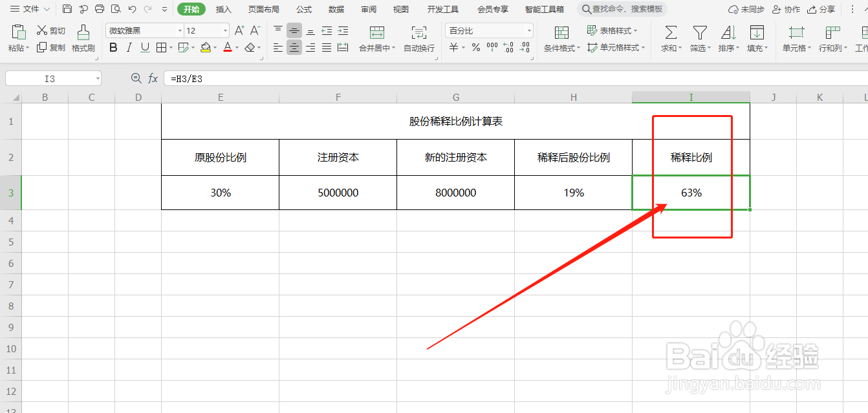Switch to the 数据 ribbon tab
868x413 pixels.
coord(335,9)
